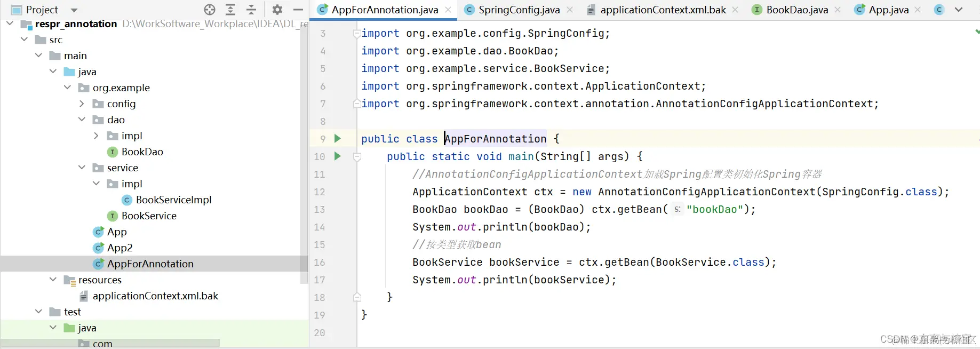Click BookService.class argument on line 16
Screen dimensions: 980x349
click(710, 262)
